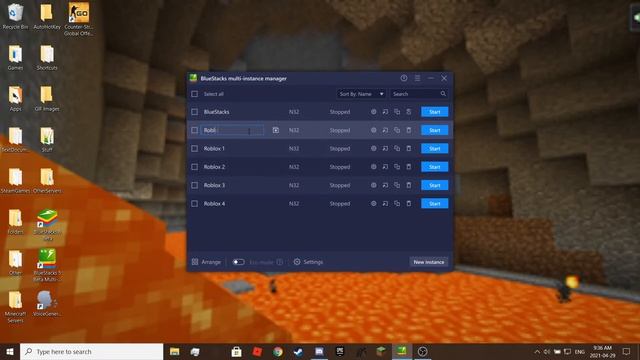This screenshot has width=640, height=360.
Task: Open multi-instance manager Settings
Action: coord(309,262)
